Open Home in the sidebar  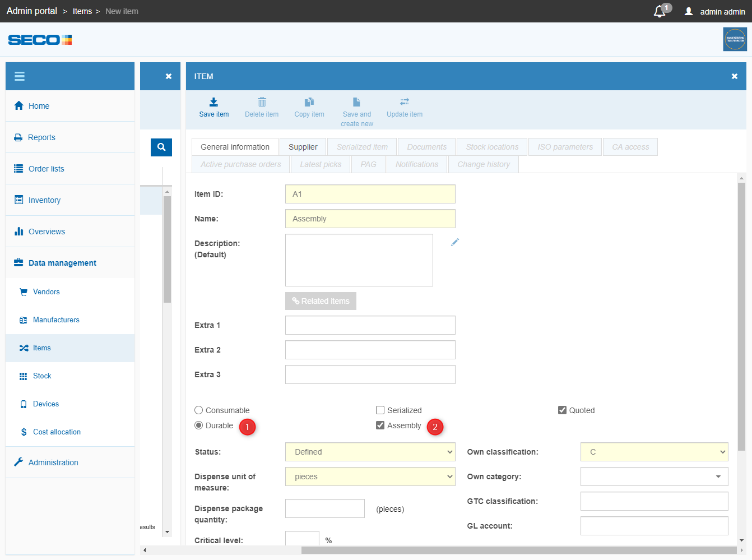point(70,106)
